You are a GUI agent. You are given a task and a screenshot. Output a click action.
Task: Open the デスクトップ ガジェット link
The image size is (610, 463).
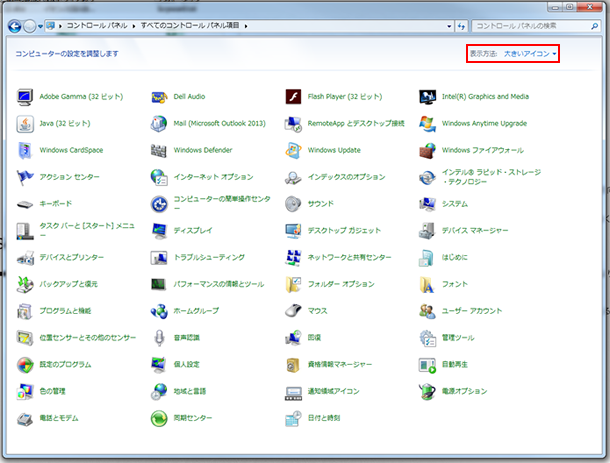point(344,230)
